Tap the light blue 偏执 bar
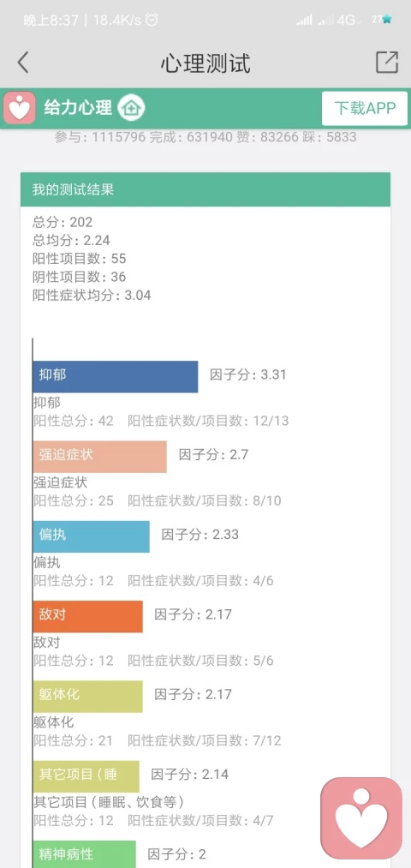Image resolution: width=411 pixels, height=868 pixels. (x=91, y=536)
